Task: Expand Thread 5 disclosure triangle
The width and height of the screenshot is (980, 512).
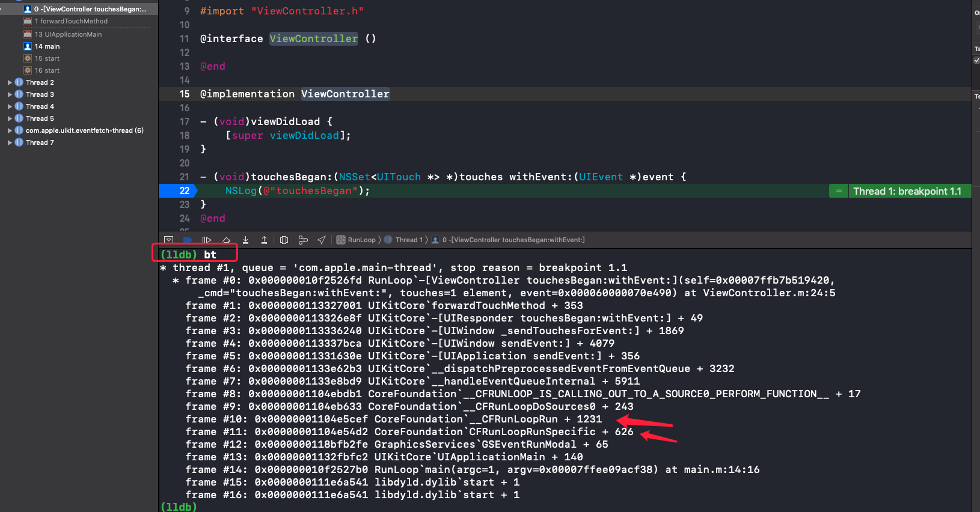Action: tap(10, 118)
